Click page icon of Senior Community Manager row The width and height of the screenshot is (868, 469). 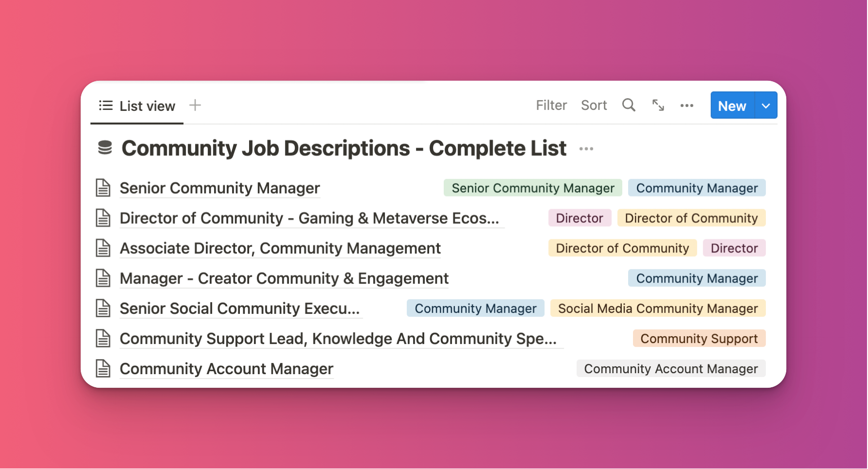click(103, 188)
